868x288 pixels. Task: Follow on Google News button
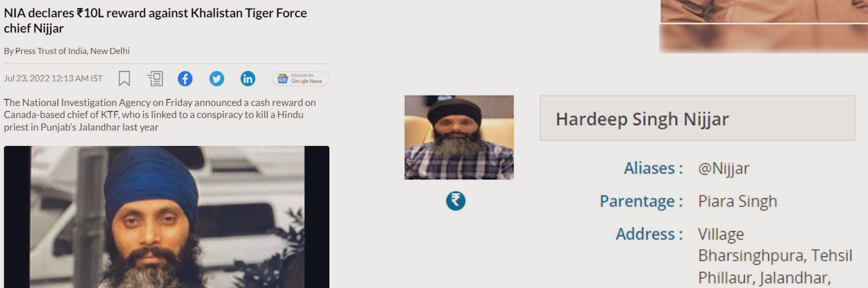coord(300,79)
